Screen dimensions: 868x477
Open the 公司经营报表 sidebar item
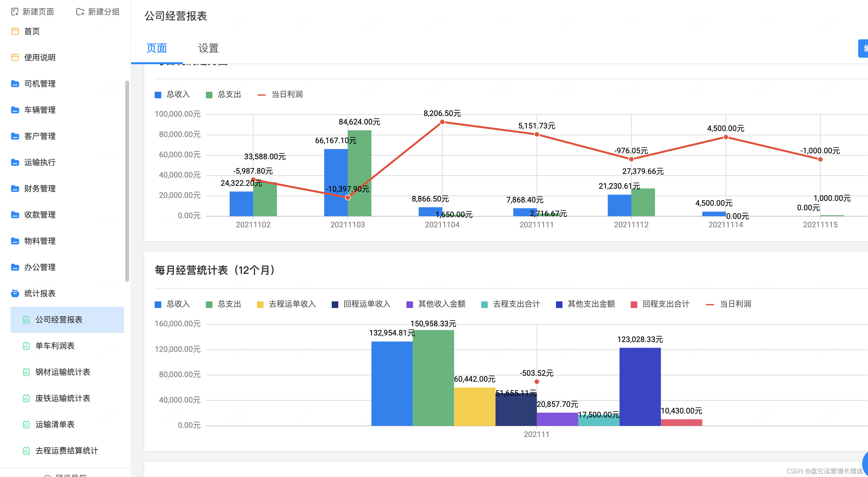coord(59,320)
